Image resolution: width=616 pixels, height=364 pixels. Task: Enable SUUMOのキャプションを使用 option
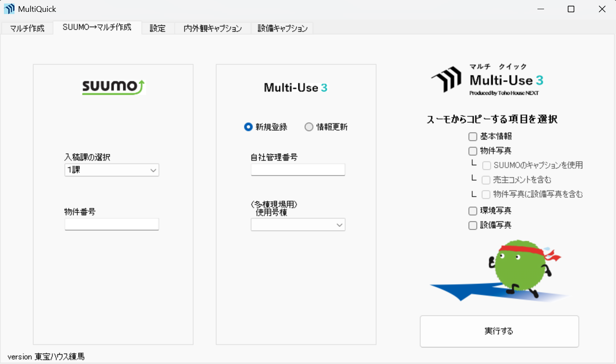(x=486, y=165)
